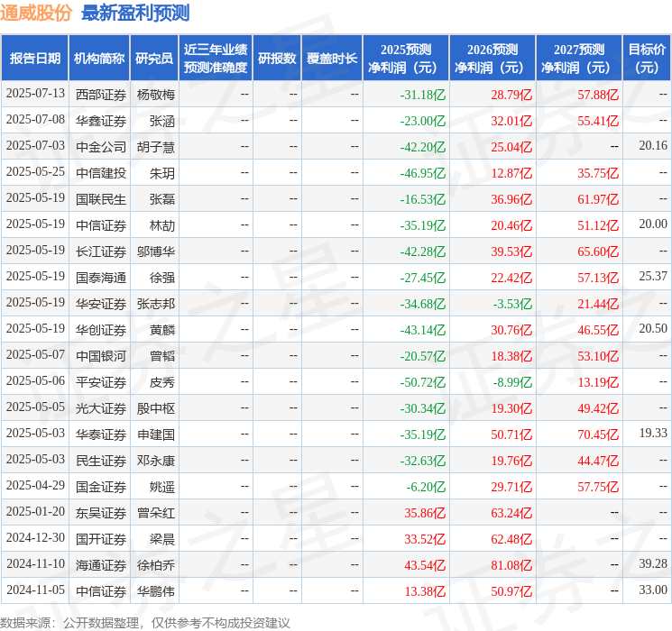The height and width of the screenshot is (631, 672).
Task: Select the 2025预测净利润 column header
Action: point(406,59)
